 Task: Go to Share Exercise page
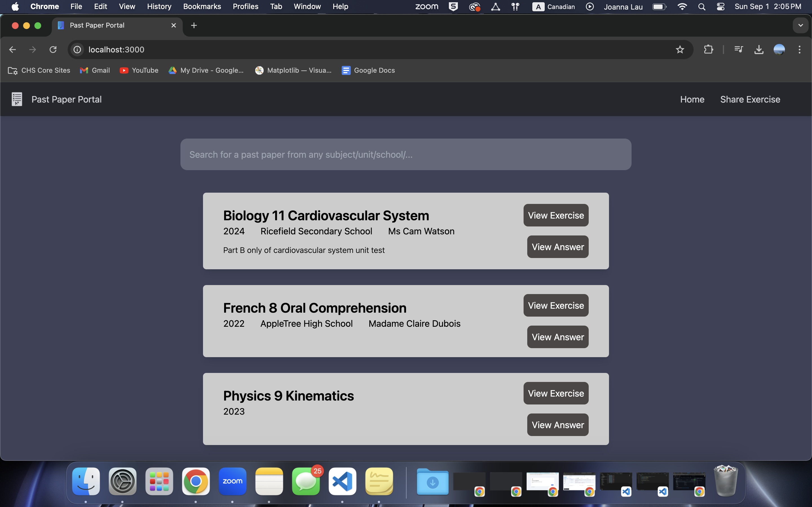click(750, 99)
